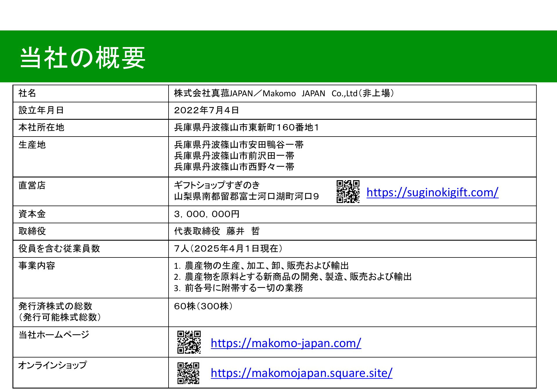Click QR code beside makomo-japan.com link
Viewport: 557px width, 392px height.
(x=189, y=342)
